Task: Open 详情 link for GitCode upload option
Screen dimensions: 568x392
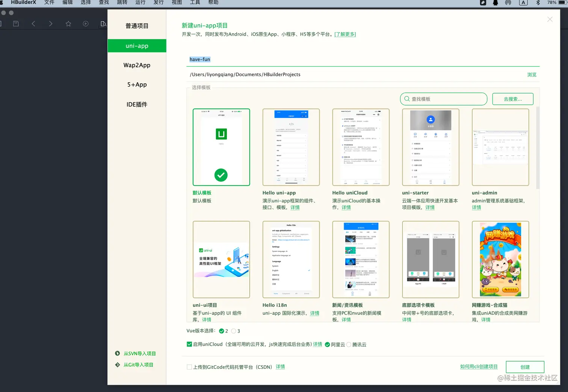Action: pyautogui.click(x=280, y=367)
